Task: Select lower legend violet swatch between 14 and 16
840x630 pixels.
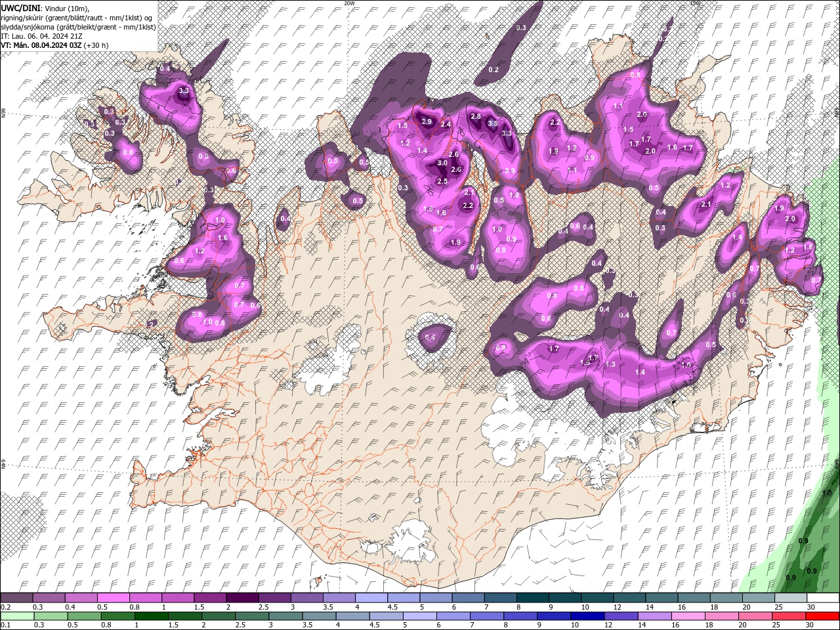Action: pyautogui.click(x=654, y=616)
